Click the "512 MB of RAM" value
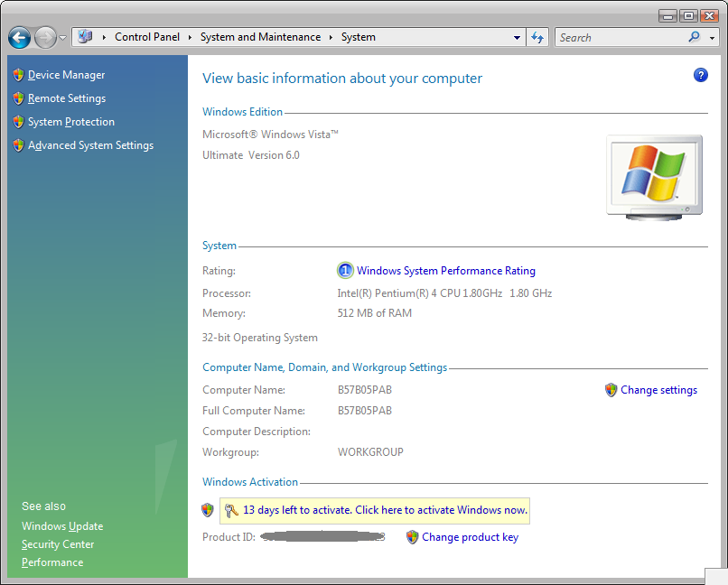Image resolution: width=728 pixels, height=585 pixels. [x=374, y=313]
